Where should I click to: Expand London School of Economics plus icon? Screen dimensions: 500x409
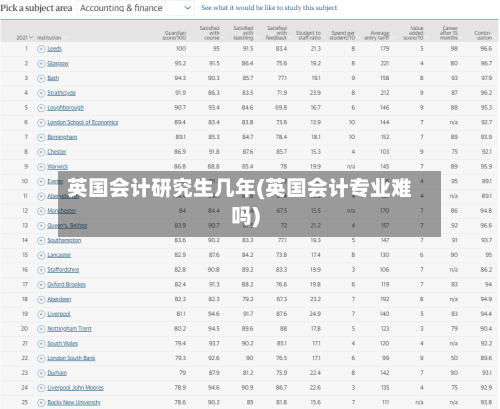tap(41, 123)
